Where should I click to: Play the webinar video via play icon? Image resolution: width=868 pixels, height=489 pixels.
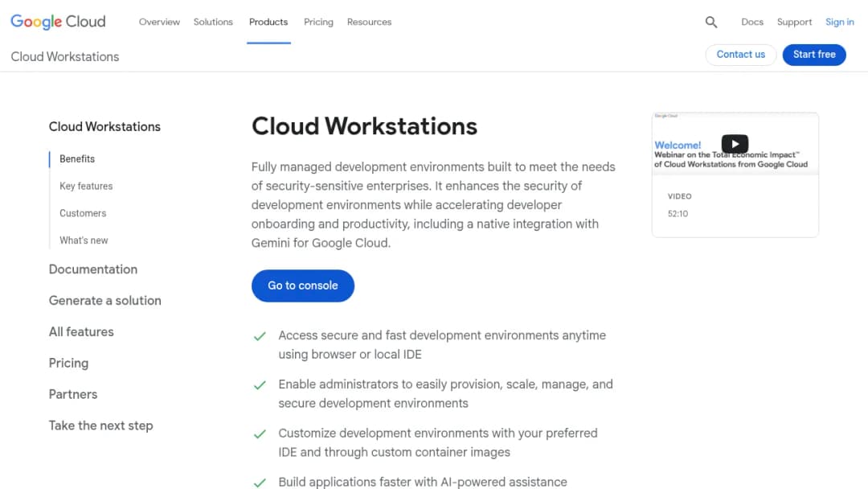coord(735,144)
